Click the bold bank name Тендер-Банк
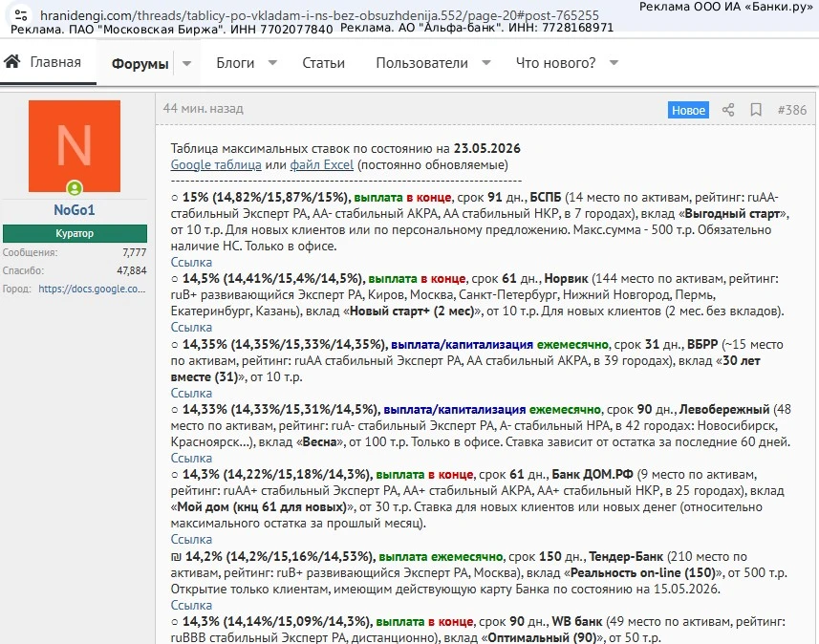Screen dimensions: 819x644 [x=626, y=557]
